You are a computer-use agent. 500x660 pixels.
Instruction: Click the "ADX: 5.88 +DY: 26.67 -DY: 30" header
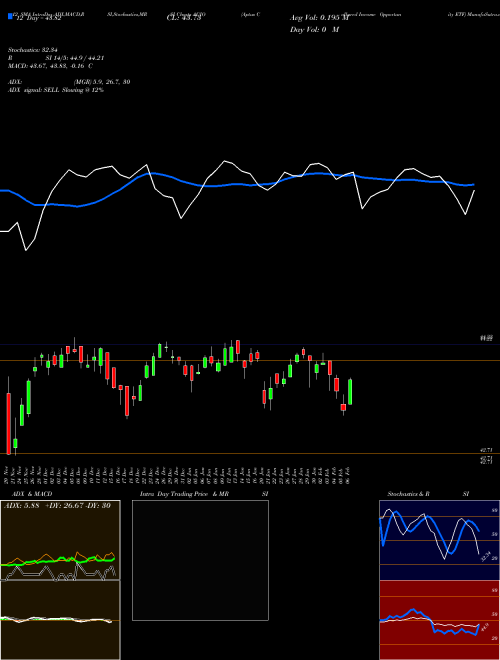(x=57, y=505)
